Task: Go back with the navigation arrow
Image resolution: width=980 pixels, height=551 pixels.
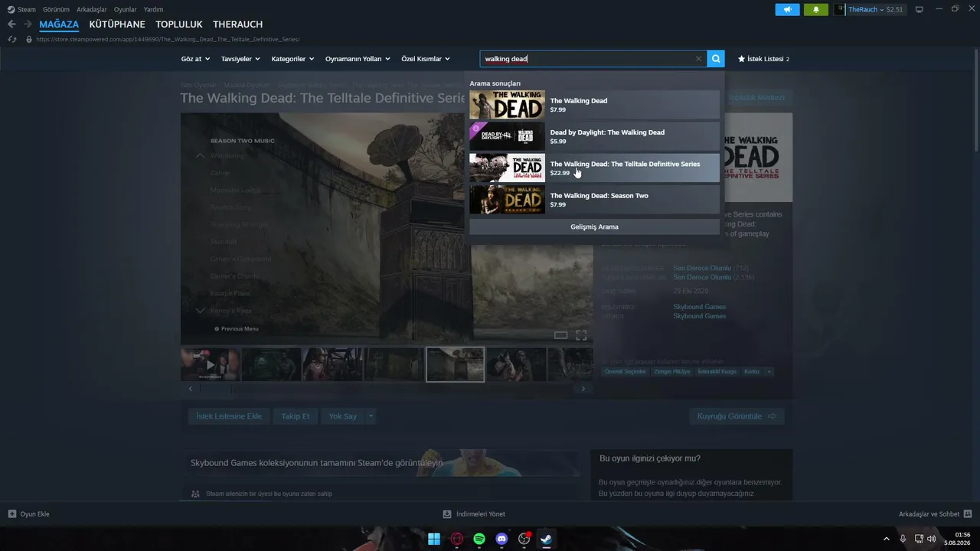Action: click(x=11, y=24)
